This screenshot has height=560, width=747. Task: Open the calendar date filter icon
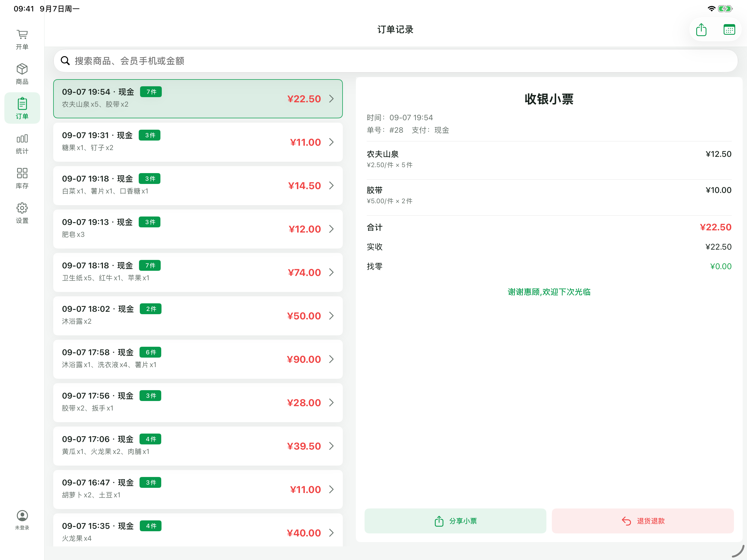click(x=729, y=30)
